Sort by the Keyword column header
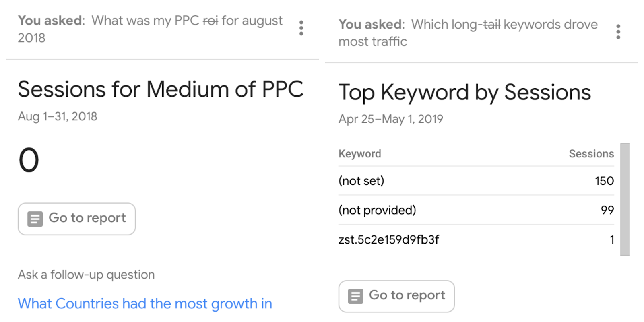Screen dimensions: 644x322 pyautogui.click(x=359, y=154)
